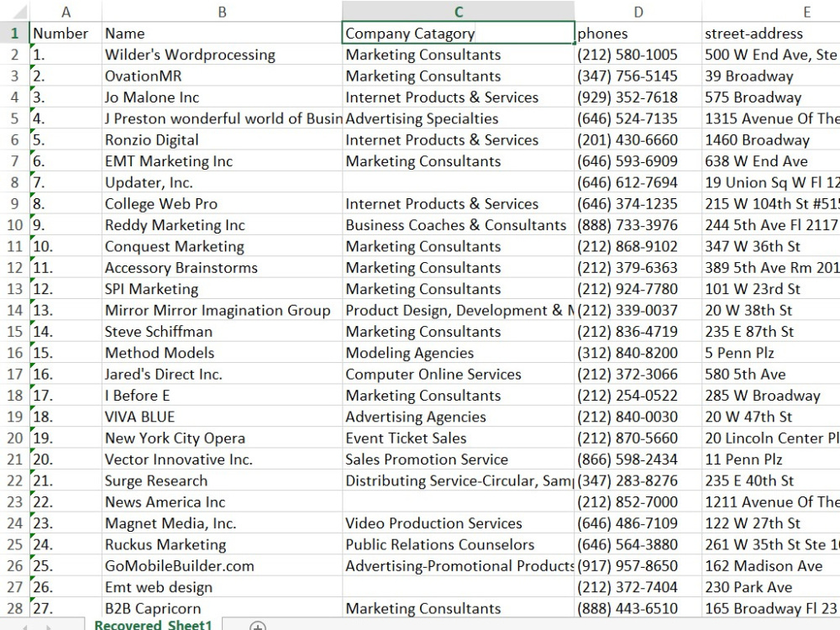Select the cell 'Ruckus Marketing'
The image size is (840, 630).
pos(222,544)
